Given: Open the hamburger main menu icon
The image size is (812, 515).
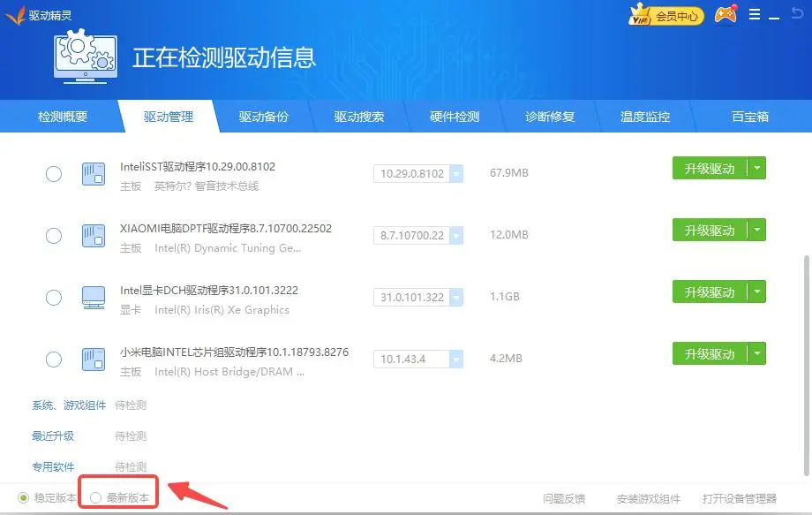Looking at the screenshot, I should pos(755,15).
